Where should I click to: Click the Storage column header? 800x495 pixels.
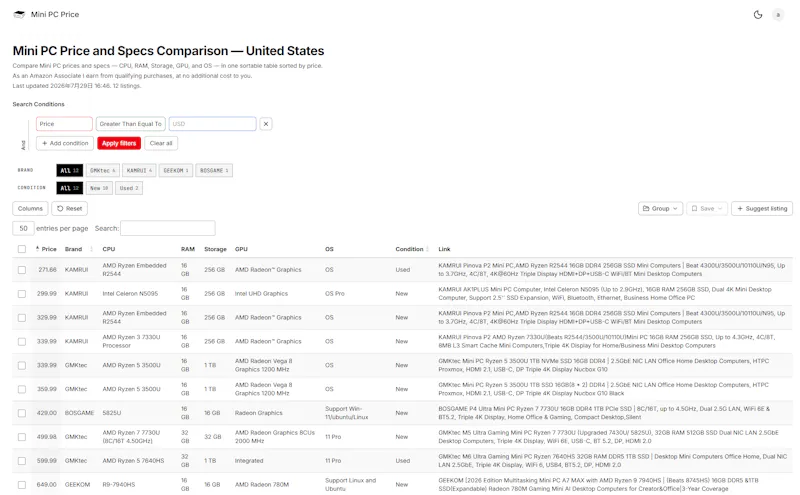(215, 249)
